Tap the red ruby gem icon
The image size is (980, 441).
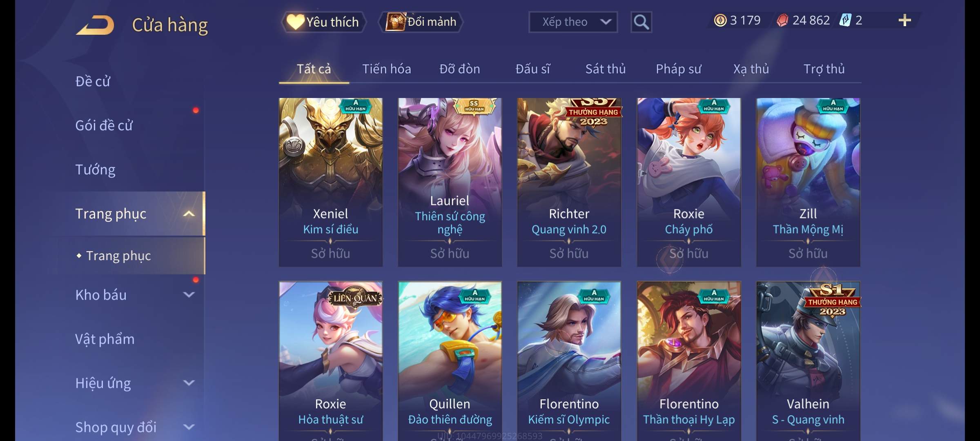(782, 20)
